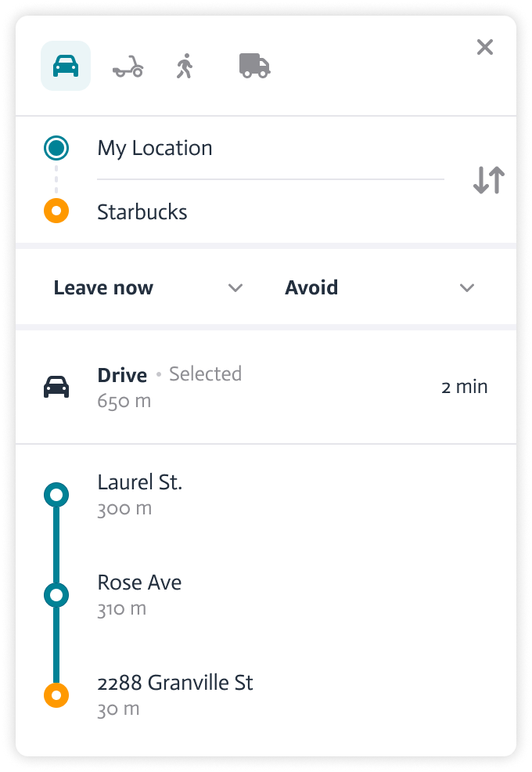Click the Rose Ave waypoint circle
This screenshot has width=532, height=772.
(56, 594)
